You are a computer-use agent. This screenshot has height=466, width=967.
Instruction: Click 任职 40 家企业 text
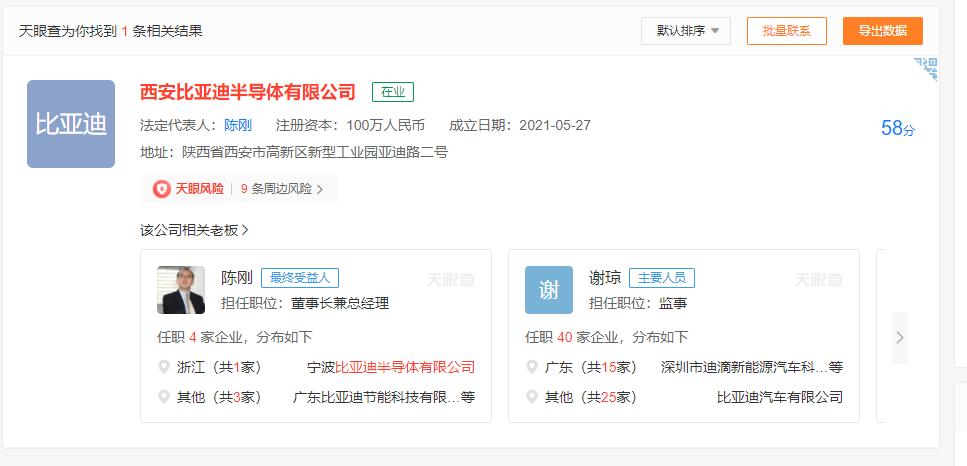click(606, 337)
